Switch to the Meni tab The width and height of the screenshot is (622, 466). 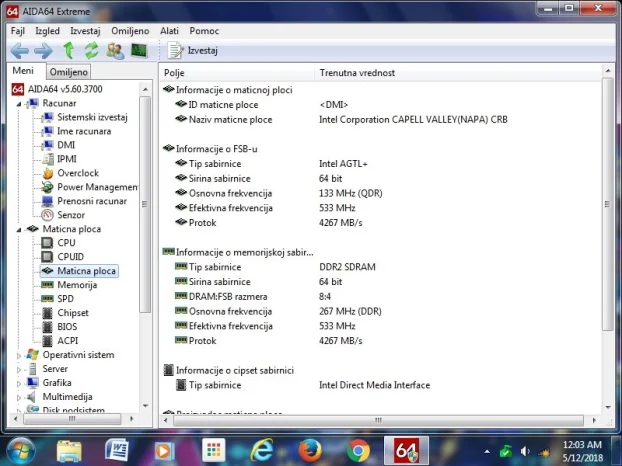tap(23, 71)
